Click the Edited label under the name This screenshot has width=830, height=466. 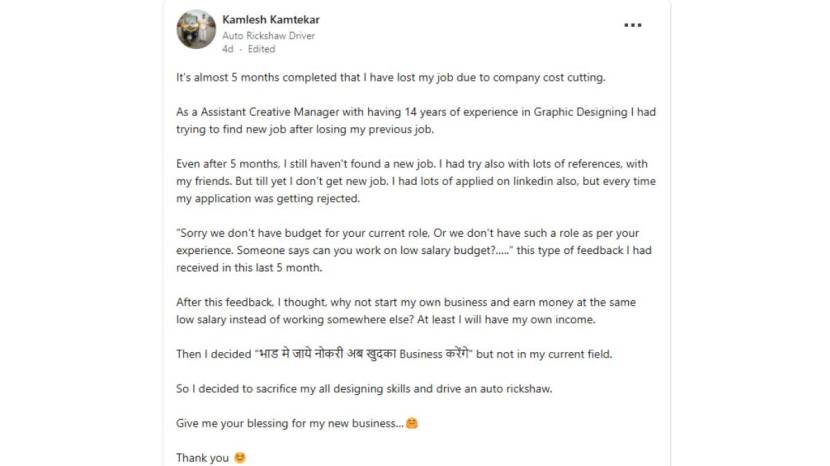tap(261, 48)
